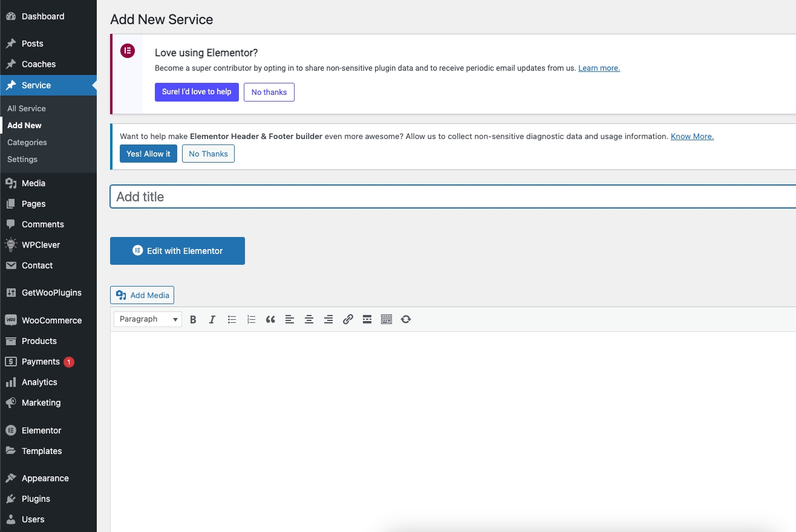Open the Paragraph format dropdown
796x532 pixels.
click(x=148, y=319)
